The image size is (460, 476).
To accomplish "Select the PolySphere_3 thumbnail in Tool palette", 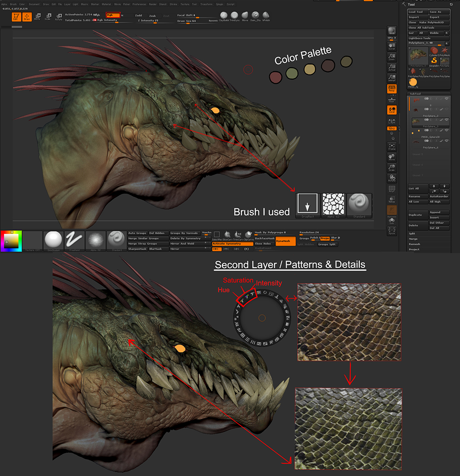I will 418,56.
